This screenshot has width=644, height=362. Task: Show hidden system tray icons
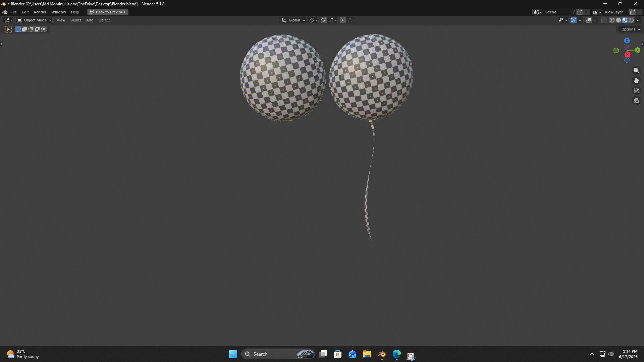(592, 354)
